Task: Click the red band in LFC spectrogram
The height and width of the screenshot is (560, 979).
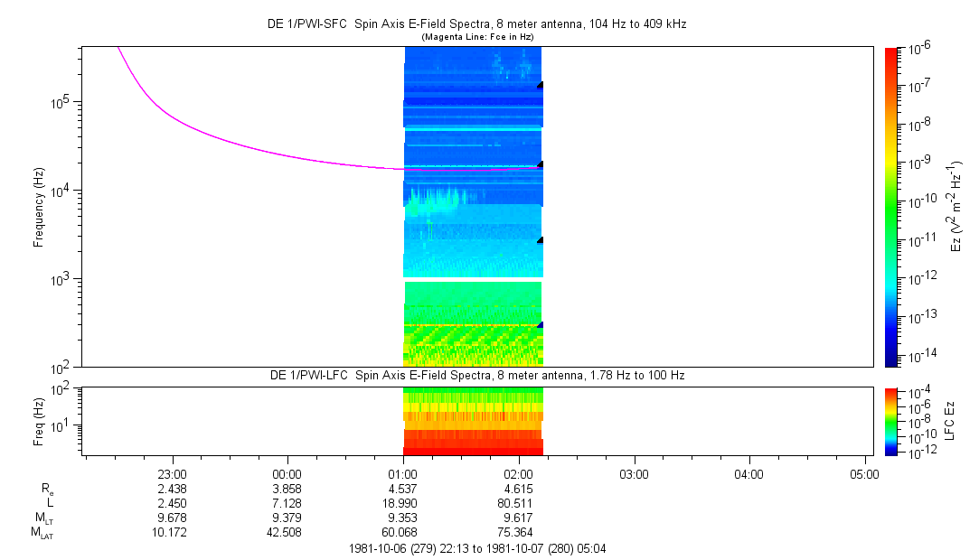Action: 472,449
